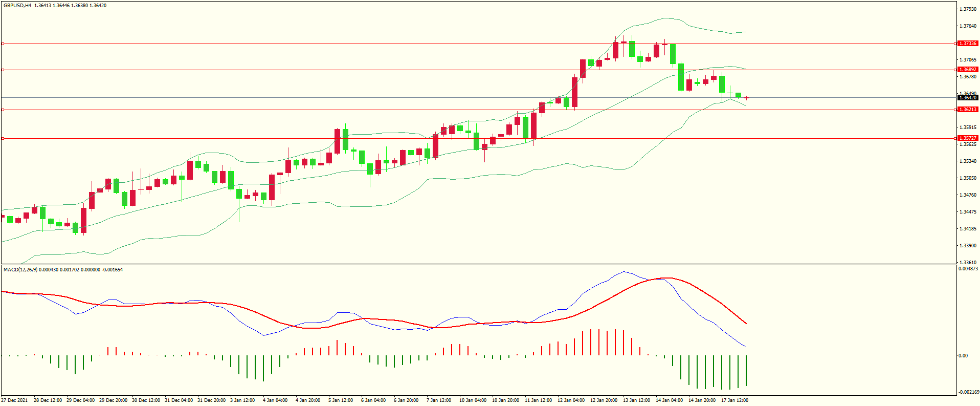Click the -0.002169 MACD scale value
The height and width of the screenshot is (406, 980).
(x=968, y=392)
